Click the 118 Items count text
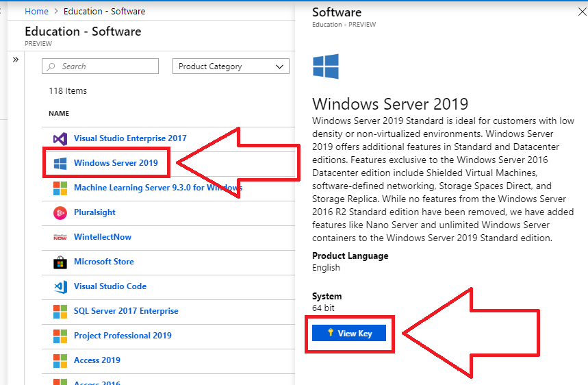 (68, 91)
